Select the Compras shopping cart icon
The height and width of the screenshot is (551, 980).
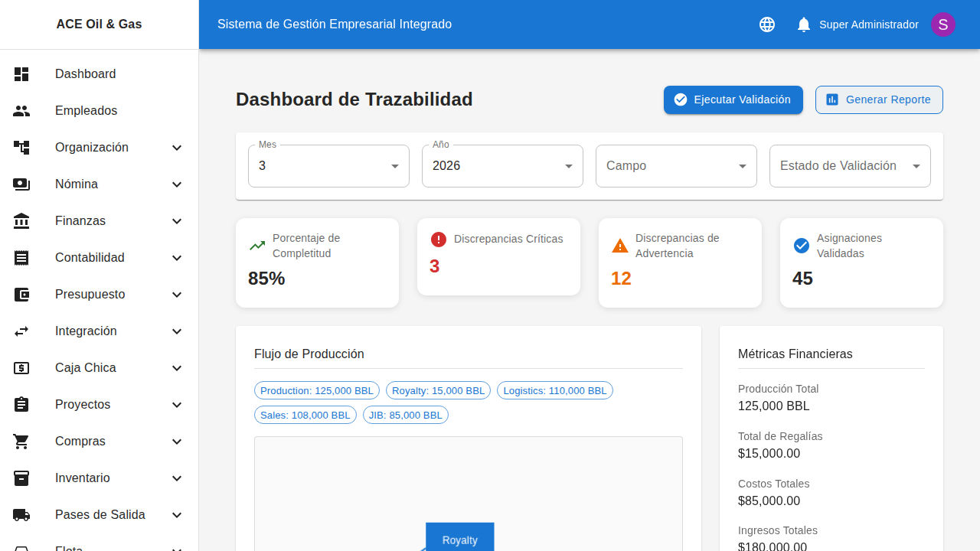21,441
